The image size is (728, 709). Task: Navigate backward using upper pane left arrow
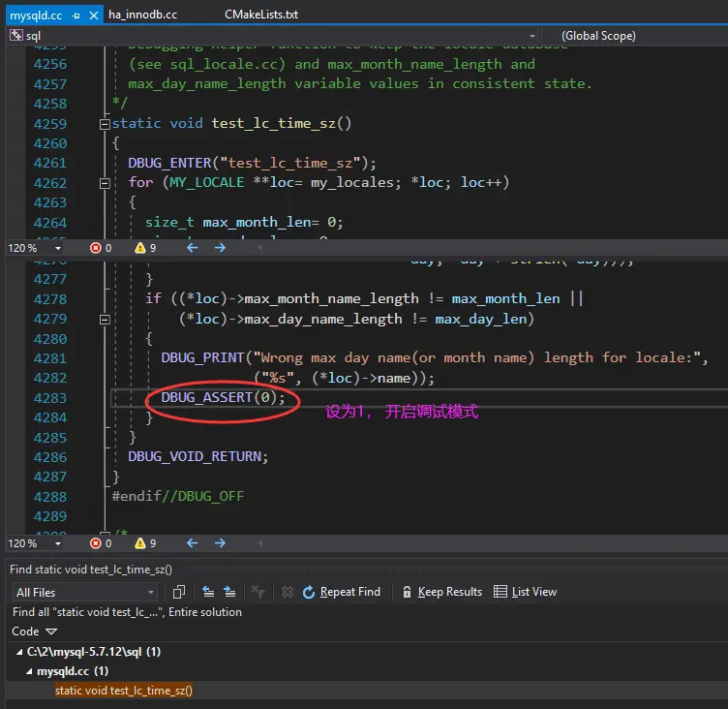[x=193, y=248]
